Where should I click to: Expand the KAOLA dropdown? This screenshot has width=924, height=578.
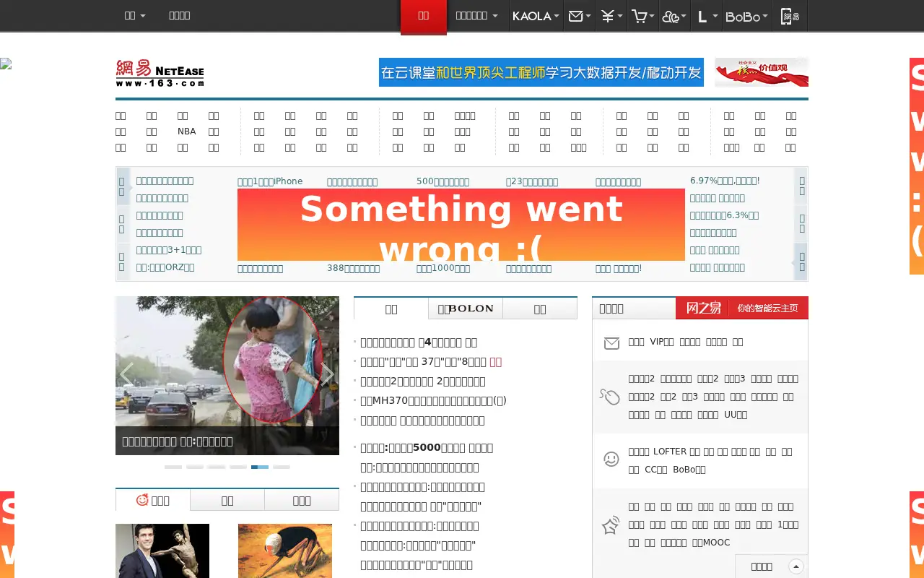click(x=536, y=16)
